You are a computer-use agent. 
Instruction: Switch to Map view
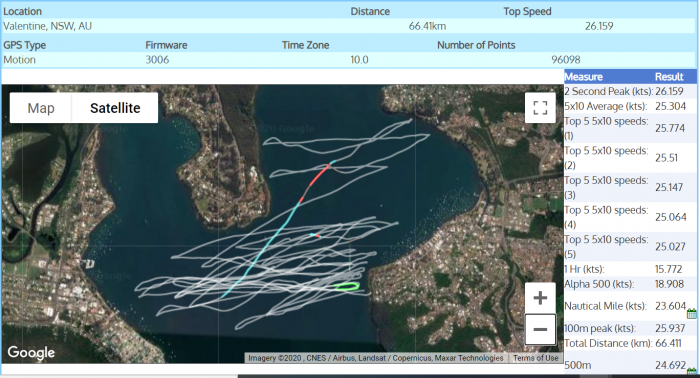[41, 108]
